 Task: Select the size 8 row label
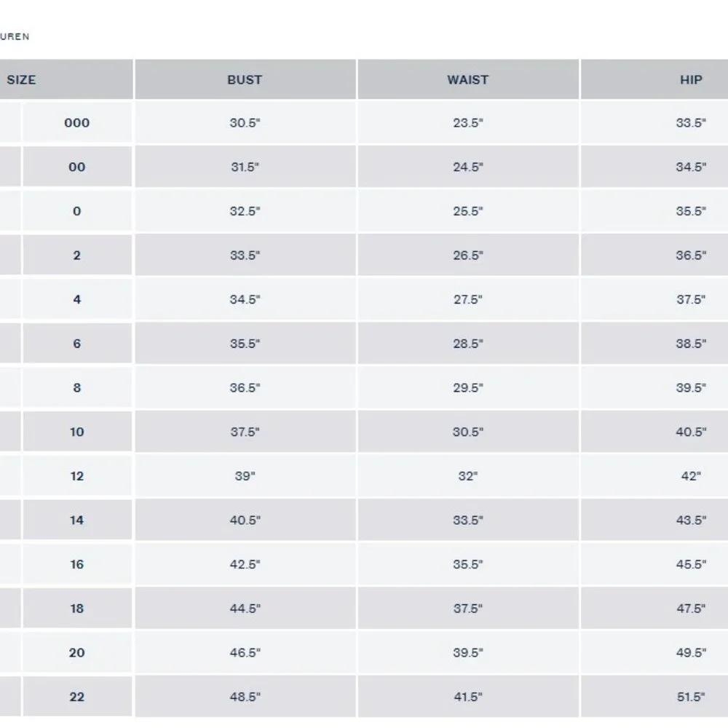pos(77,388)
